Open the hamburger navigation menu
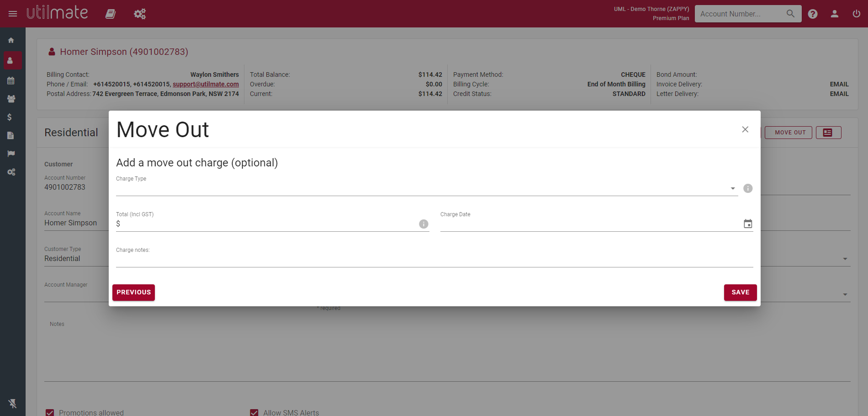This screenshot has width=868, height=416. (13, 14)
